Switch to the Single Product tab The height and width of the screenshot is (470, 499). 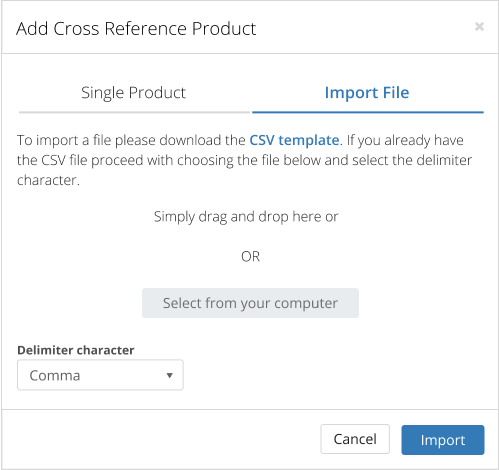(134, 93)
